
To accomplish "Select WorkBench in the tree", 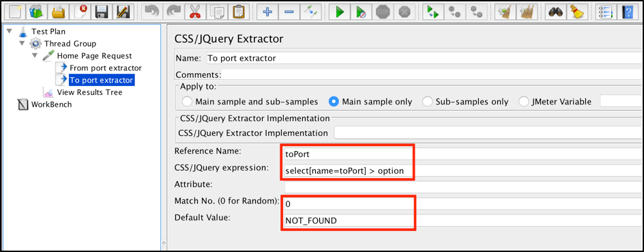I will [x=51, y=104].
